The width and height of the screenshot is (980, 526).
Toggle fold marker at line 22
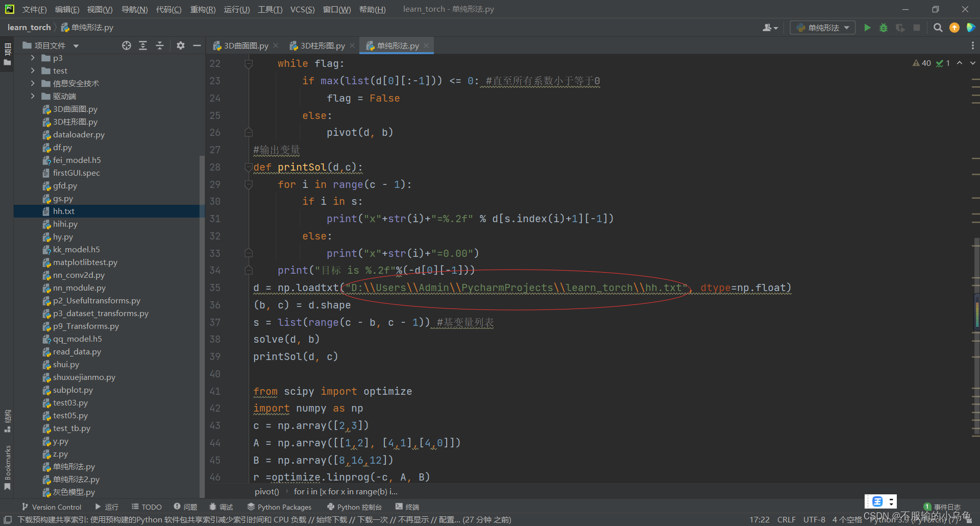[249, 64]
